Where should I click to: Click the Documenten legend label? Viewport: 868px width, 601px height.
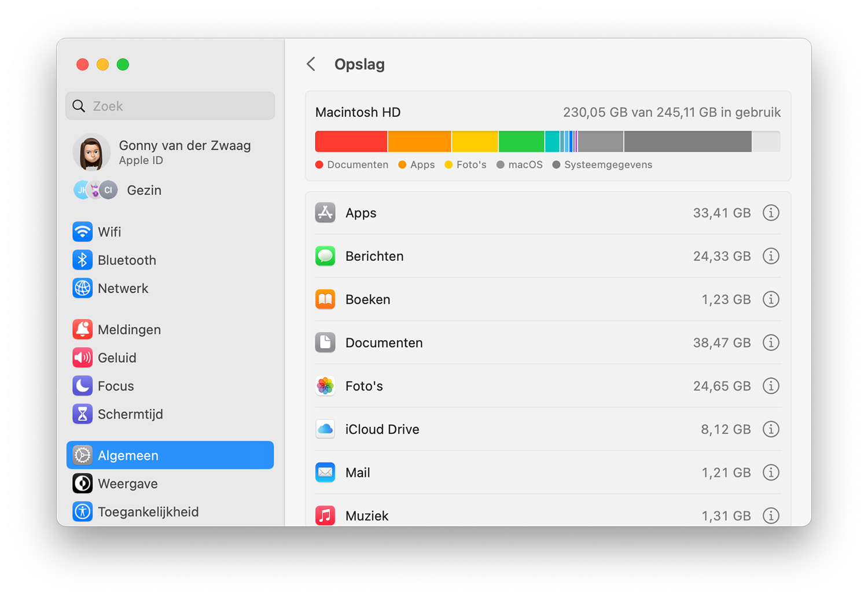358,165
